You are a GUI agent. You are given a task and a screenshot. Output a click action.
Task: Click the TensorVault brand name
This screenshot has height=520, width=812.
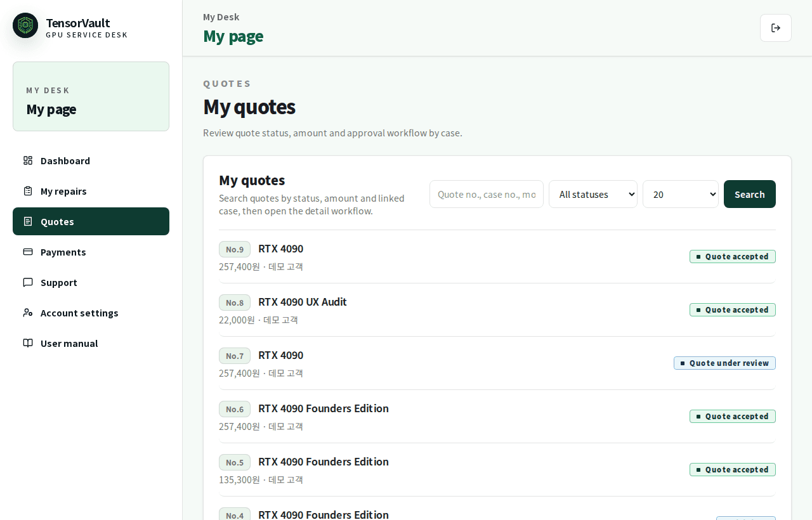click(78, 23)
